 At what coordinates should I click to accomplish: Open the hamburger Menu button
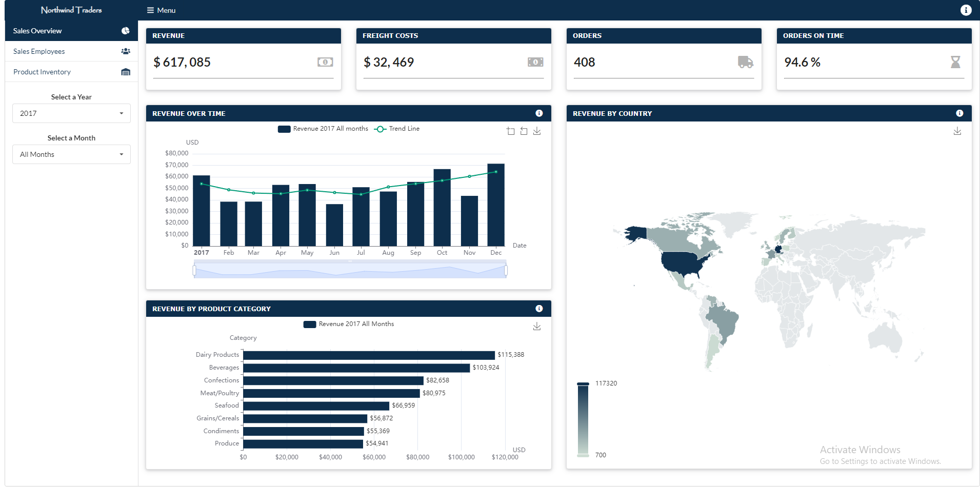[161, 10]
